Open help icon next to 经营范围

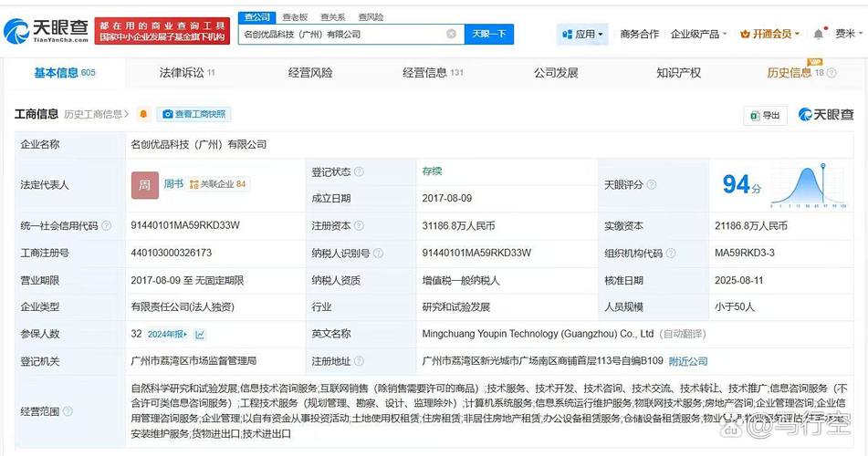pos(68,411)
